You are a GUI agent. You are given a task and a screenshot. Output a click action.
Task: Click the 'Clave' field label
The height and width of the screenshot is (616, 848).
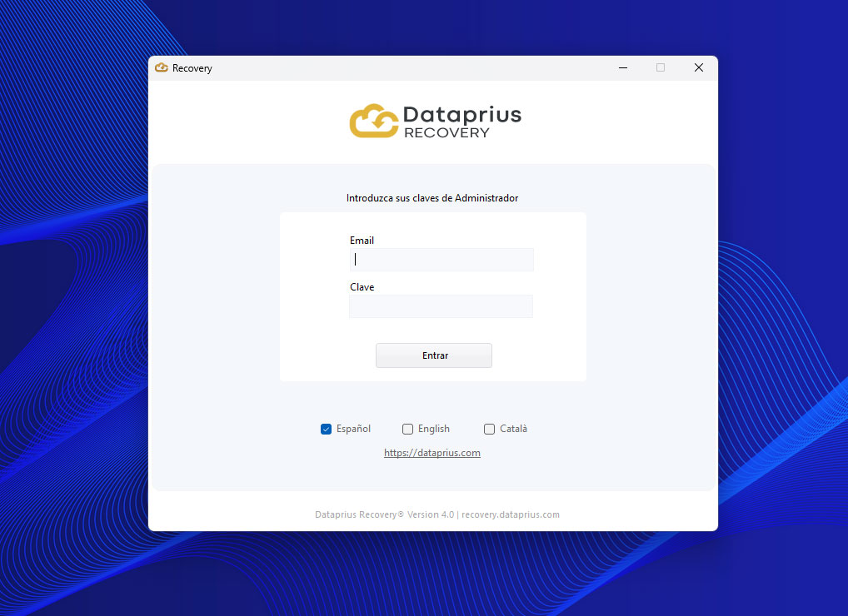(x=362, y=287)
